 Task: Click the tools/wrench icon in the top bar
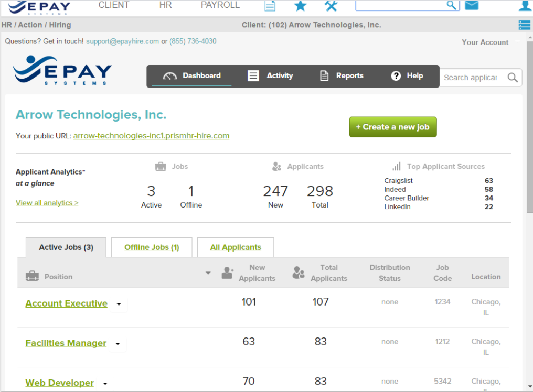pyautogui.click(x=331, y=6)
